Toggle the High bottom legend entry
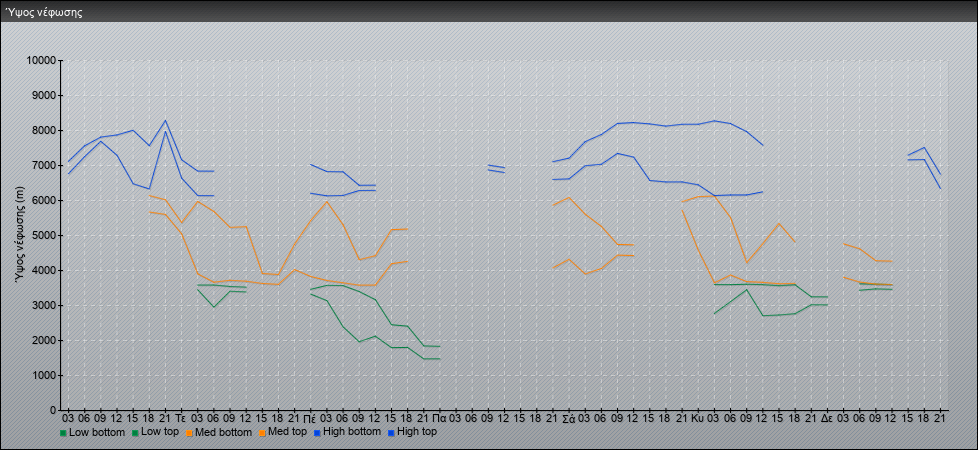 point(347,432)
